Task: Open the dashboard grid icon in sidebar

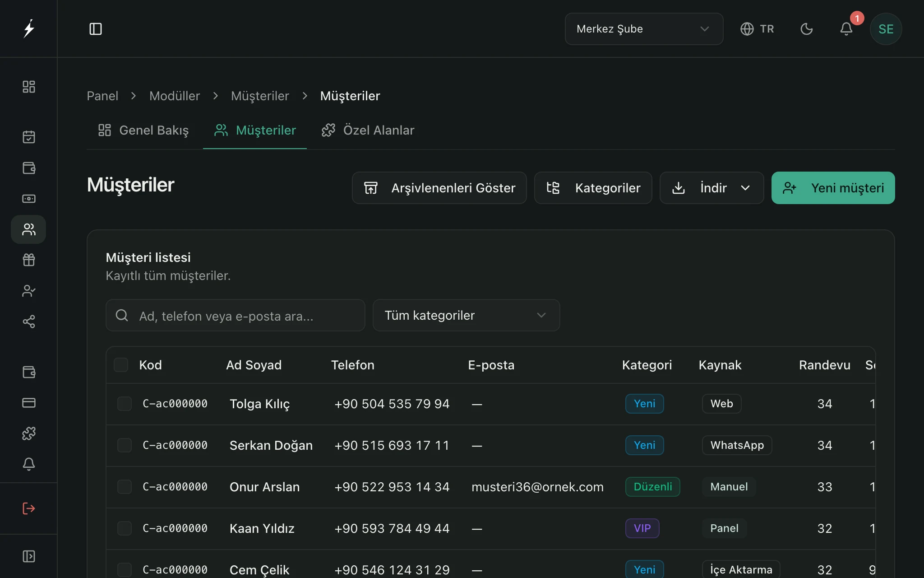Action: 29,87
